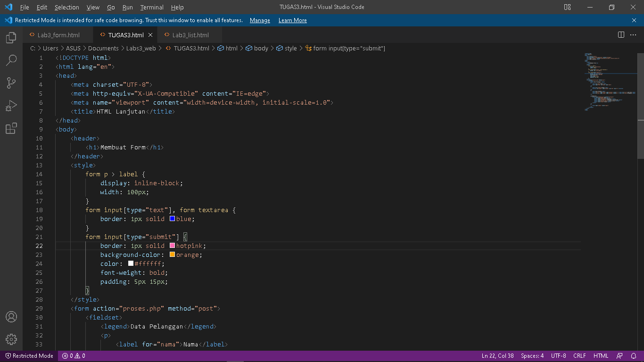Open the notifications bell in the status bar
This screenshot has width=644, height=362.
[x=634, y=356]
